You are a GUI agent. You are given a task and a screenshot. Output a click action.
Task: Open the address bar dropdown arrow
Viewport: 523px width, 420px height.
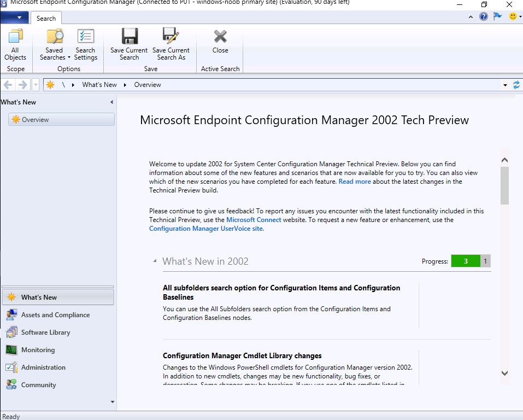tap(506, 85)
